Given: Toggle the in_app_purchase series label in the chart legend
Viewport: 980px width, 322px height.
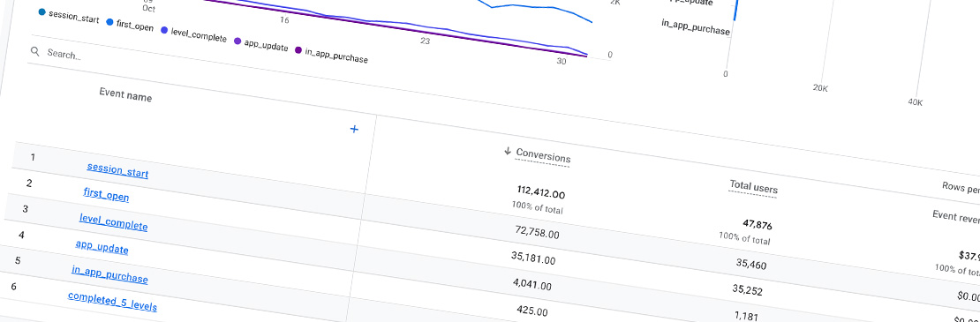Looking at the screenshot, I should (x=336, y=55).
